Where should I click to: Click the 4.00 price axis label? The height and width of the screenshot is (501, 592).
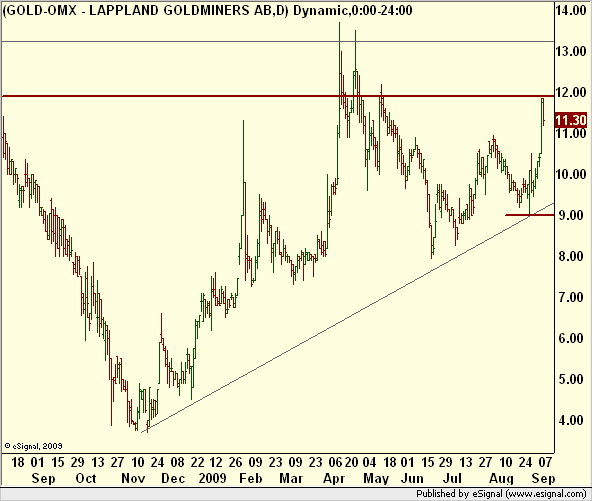[572, 420]
